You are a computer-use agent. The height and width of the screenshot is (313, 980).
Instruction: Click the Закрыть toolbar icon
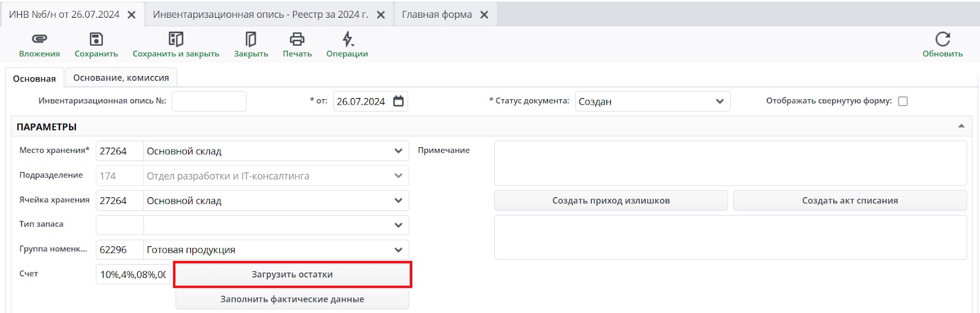(x=251, y=39)
